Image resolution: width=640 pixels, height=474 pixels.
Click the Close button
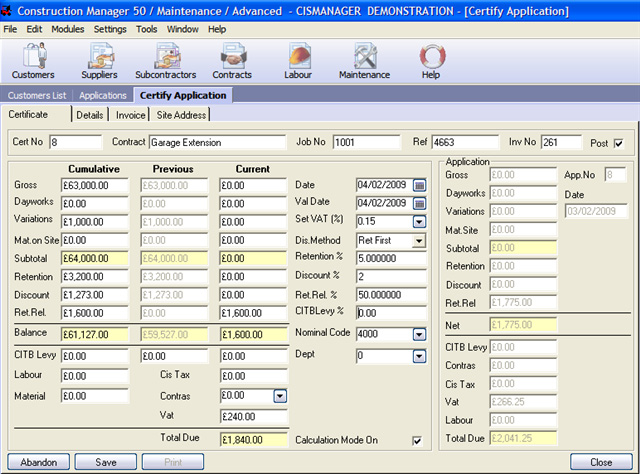tap(601, 462)
